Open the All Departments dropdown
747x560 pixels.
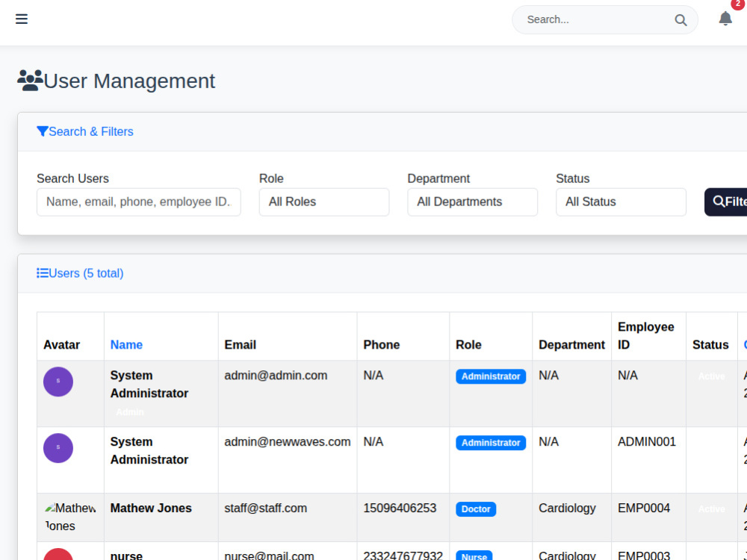pos(473,202)
